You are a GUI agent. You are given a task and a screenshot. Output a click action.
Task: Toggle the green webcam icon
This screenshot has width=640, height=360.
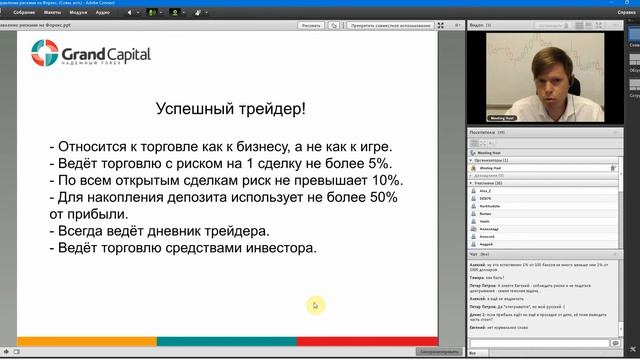point(175,13)
